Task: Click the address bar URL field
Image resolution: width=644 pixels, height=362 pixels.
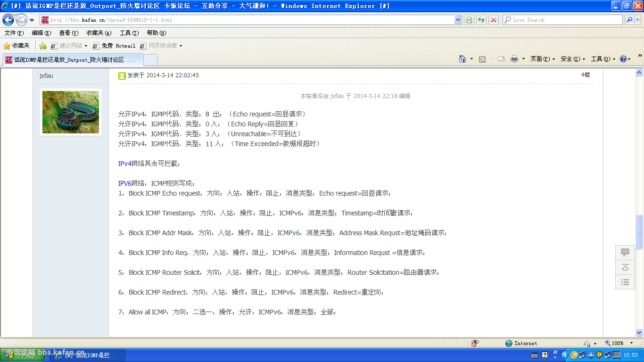Action: tap(247, 20)
